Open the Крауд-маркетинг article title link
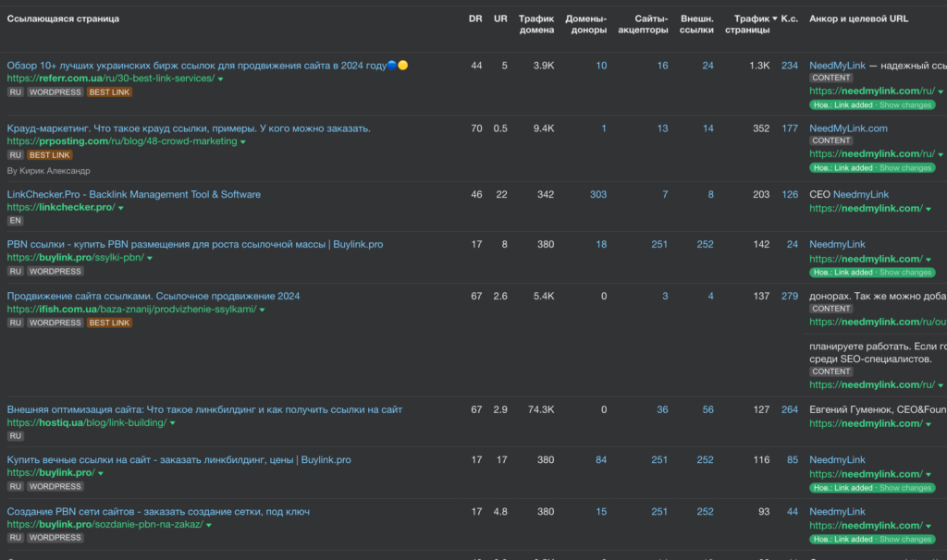 tap(189, 128)
